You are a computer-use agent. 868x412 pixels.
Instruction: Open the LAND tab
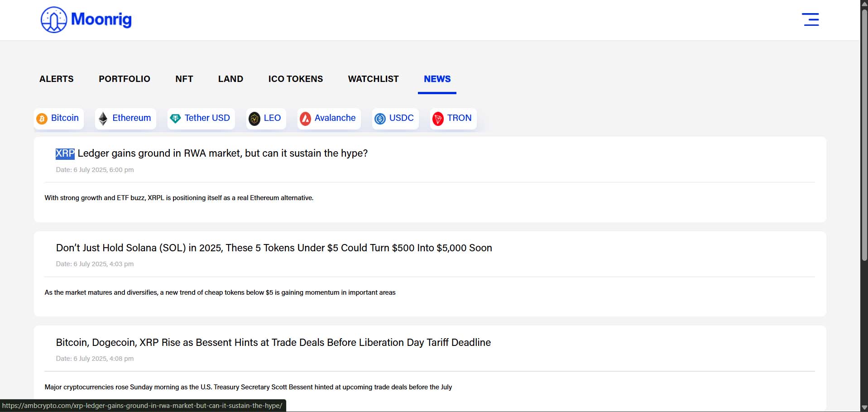pos(230,79)
